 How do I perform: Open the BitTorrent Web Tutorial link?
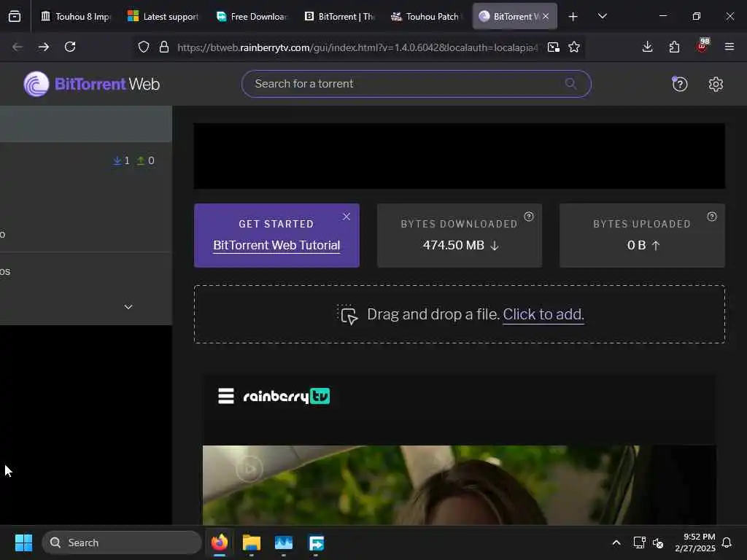coord(276,245)
